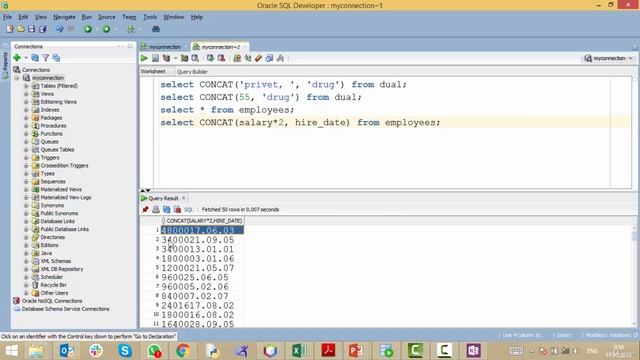Select Database Schema Service Connections item

tap(65, 309)
